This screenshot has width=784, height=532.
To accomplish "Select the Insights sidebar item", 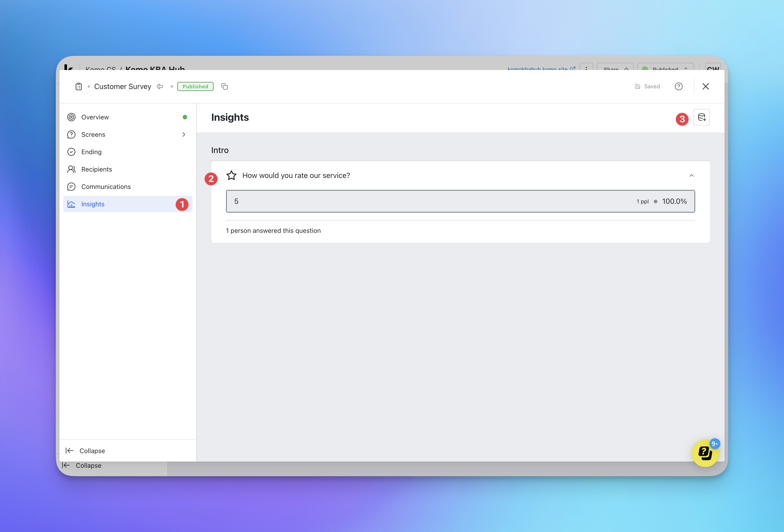I will tap(93, 204).
